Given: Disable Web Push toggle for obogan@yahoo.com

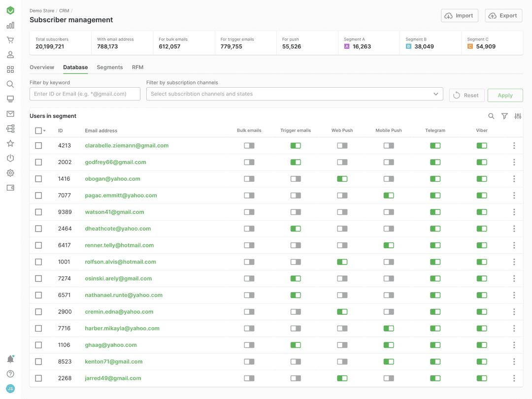Looking at the screenshot, I should point(342,179).
